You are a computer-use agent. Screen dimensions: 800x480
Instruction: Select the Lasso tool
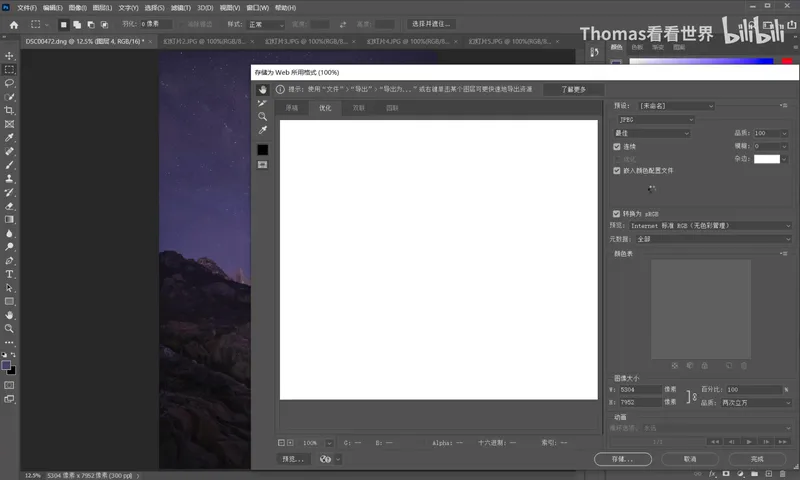[x=9, y=83]
